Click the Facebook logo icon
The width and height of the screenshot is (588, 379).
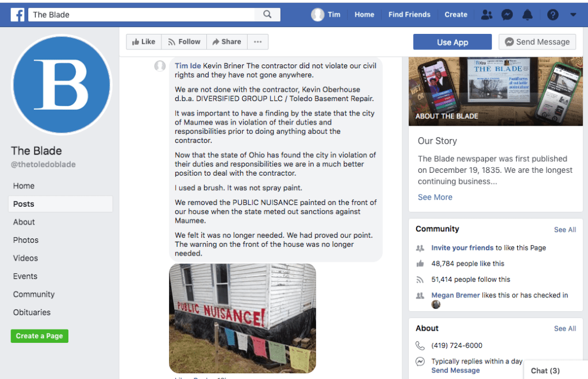tap(17, 14)
